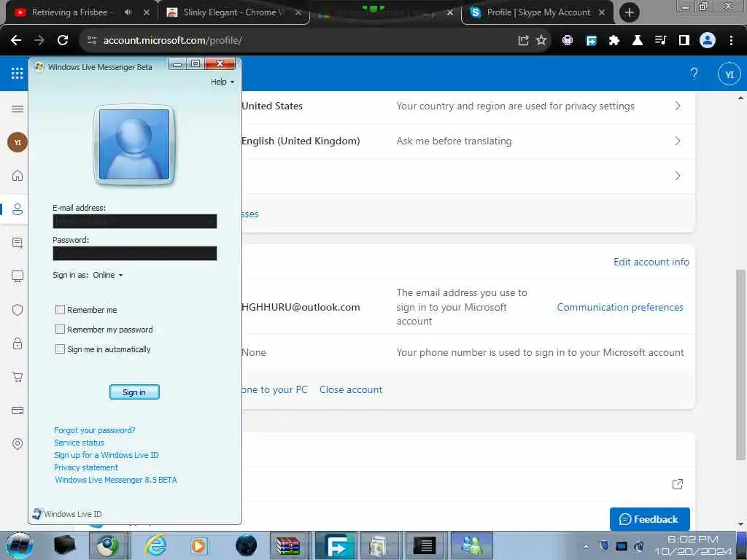Open the Security shield icon in sidebar
The image size is (747, 560).
point(18,310)
